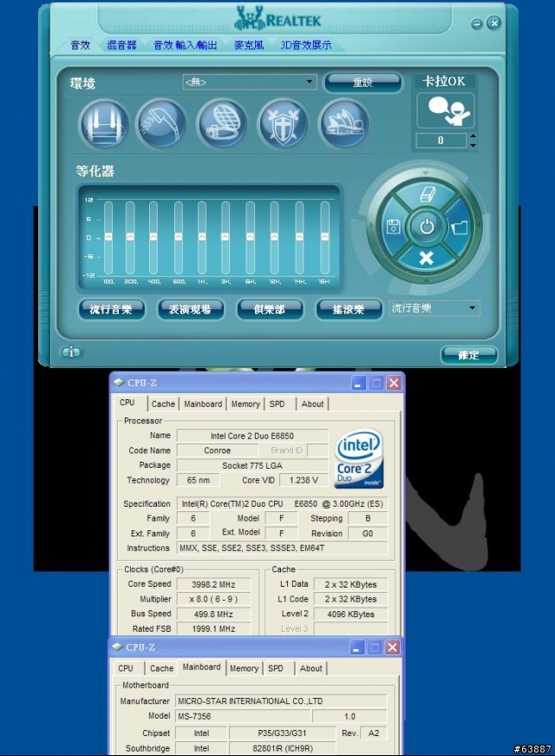Screen dimensions: 555x756
Task: Click the Name field 'Intel Core 2 Duo E6850'
Action: click(x=252, y=436)
